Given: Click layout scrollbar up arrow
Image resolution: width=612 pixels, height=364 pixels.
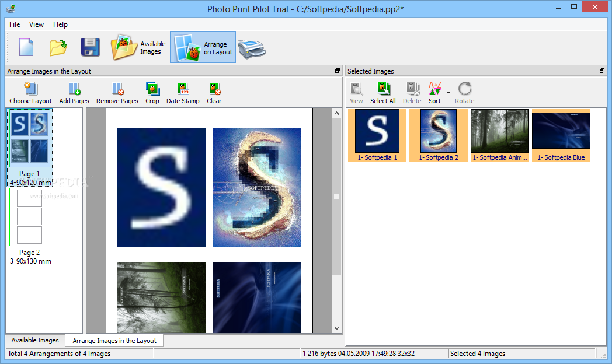Looking at the screenshot, I should point(337,113).
